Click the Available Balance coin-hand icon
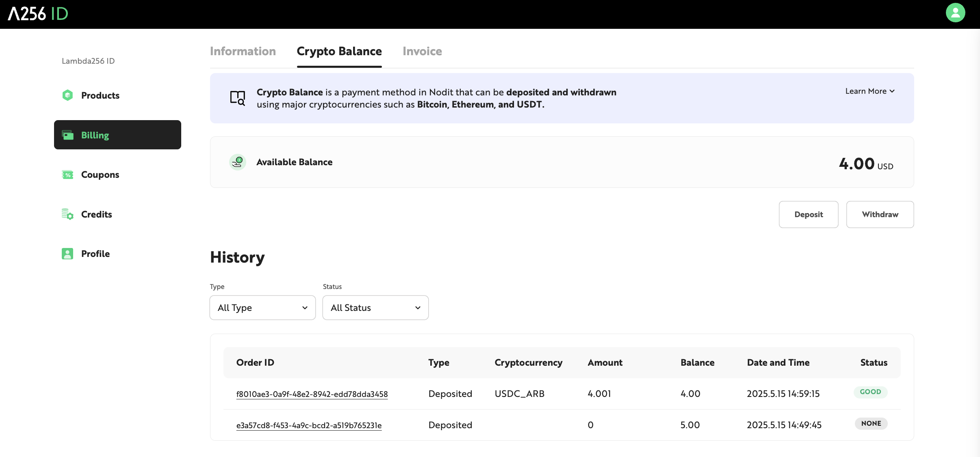 pyautogui.click(x=238, y=162)
